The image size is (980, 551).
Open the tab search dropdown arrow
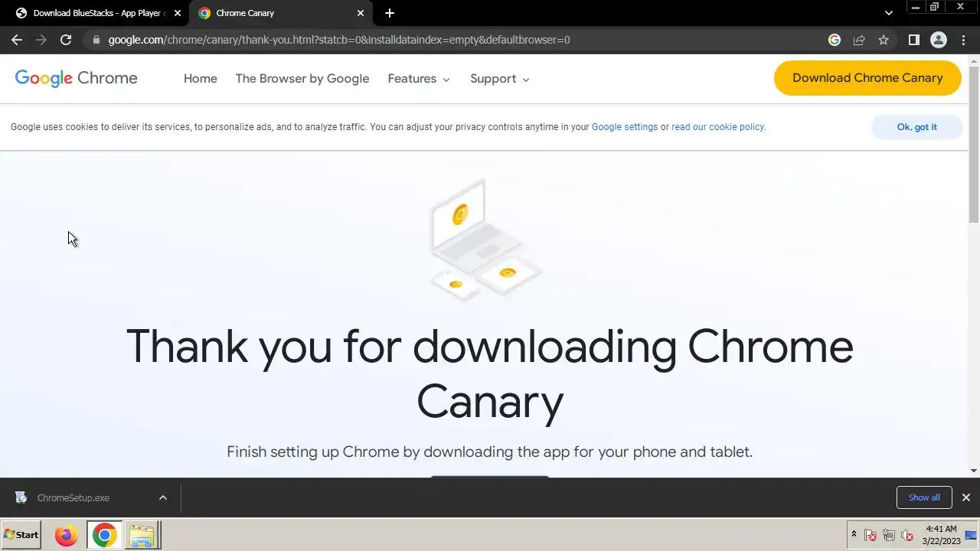888,13
